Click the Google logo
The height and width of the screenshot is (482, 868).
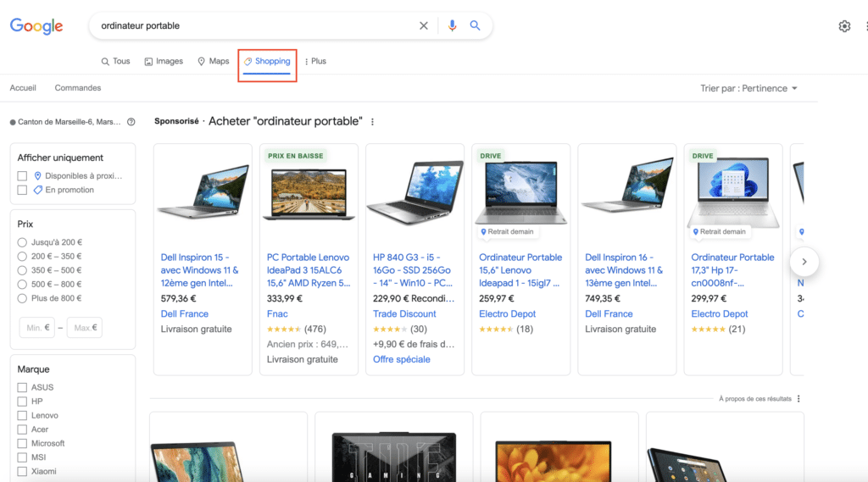click(36, 26)
